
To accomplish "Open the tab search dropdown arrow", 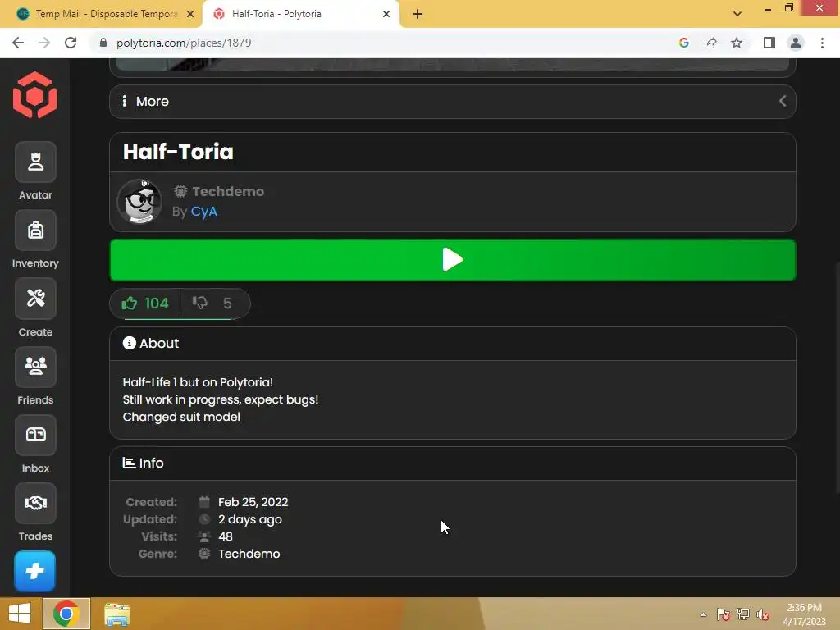I will pyautogui.click(x=737, y=14).
